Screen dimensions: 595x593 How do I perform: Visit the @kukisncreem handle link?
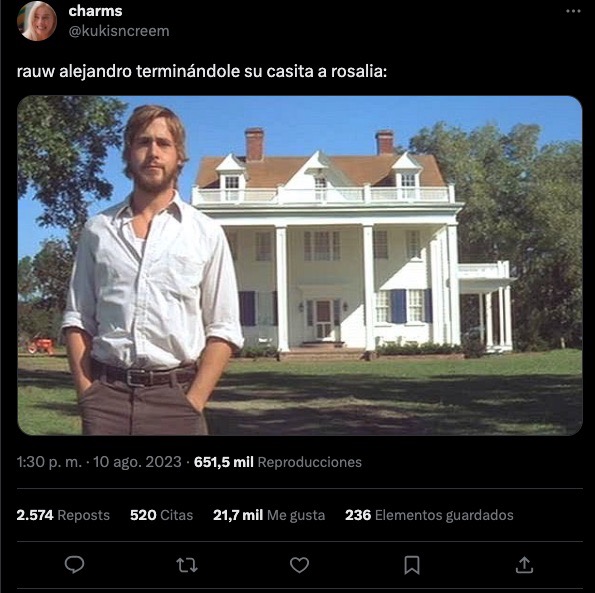pos(119,31)
